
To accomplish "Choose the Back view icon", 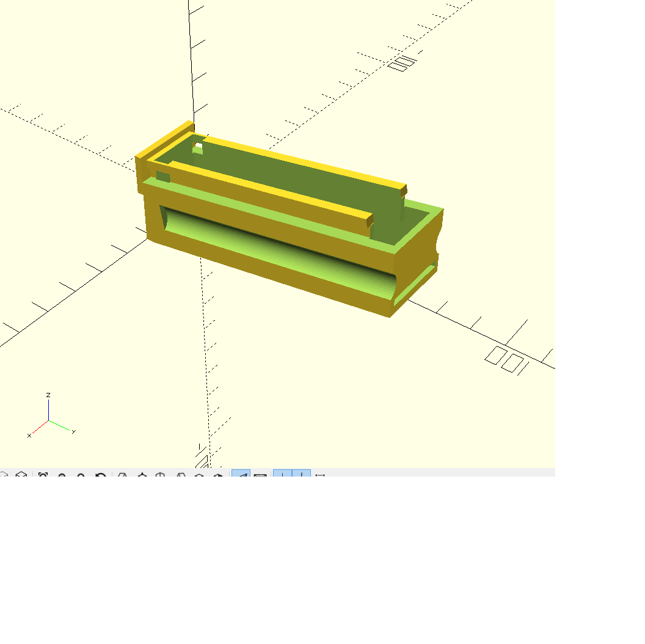I will [218, 475].
